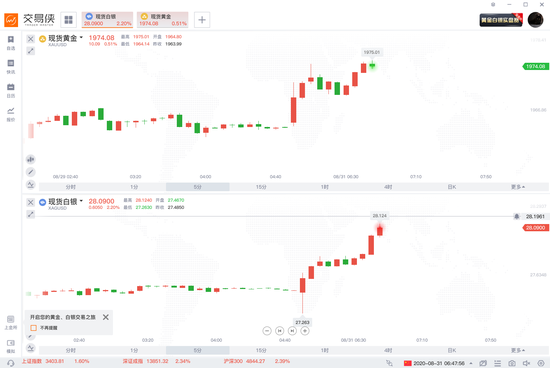This screenshot has width=550, height=368.
Task: Expand 更多 timeframes on silver chart
Action: tap(518, 350)
